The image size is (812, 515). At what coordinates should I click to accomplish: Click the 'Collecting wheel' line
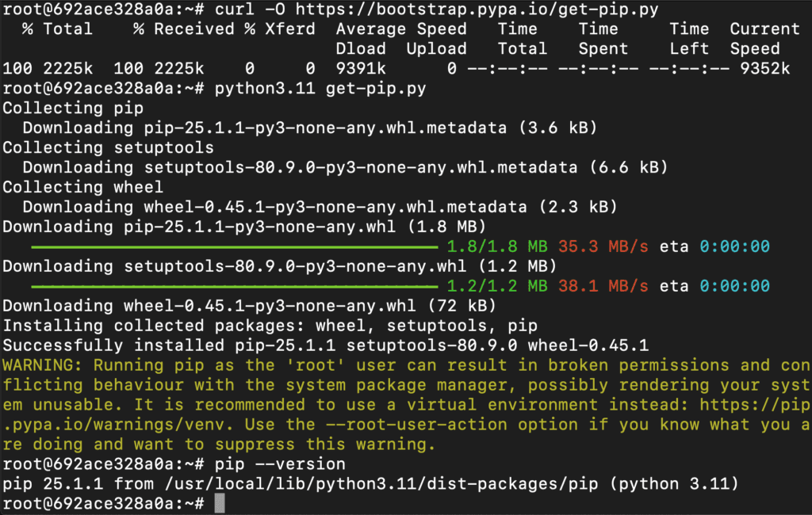pos(82,187)
